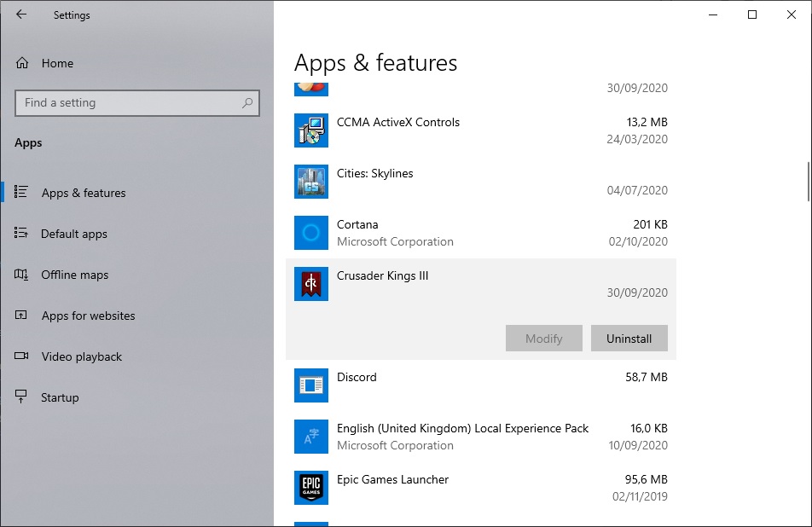Click the Epic Games Launcher icon

click(310, 488)
